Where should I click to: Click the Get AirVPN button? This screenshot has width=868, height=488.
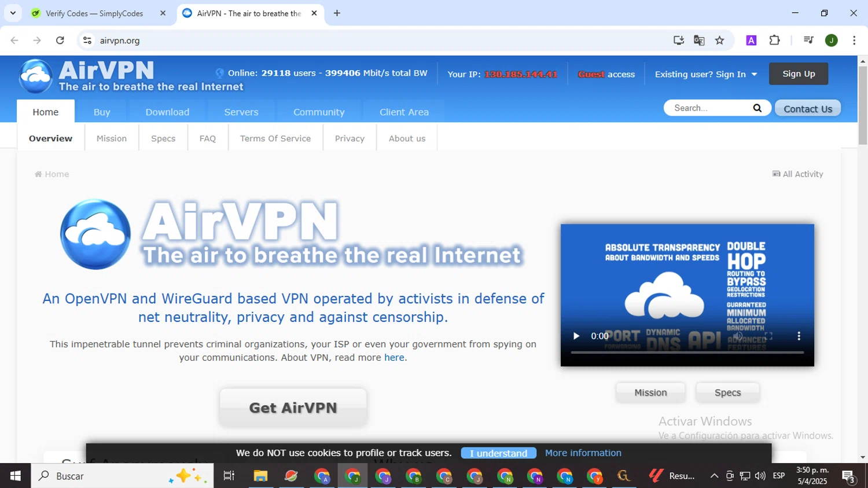coord(293,408)
